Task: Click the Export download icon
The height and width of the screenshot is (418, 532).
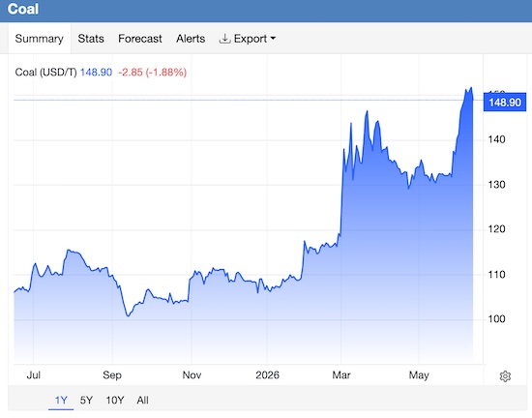Action: point(224,39)
